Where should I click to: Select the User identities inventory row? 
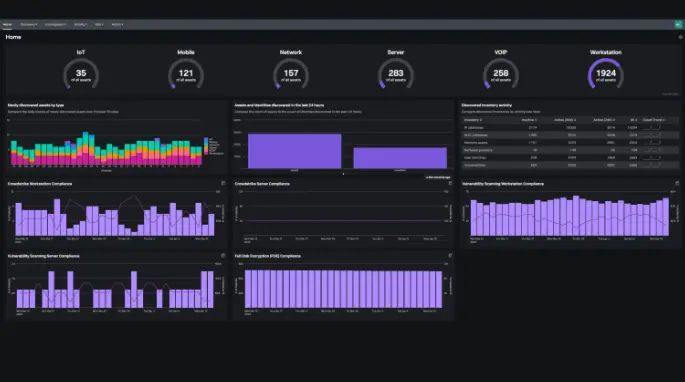[x=570, y=158]
